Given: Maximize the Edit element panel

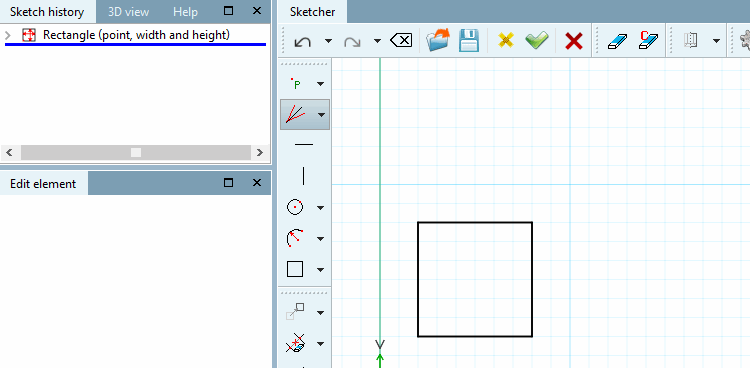Looking at the screenshot, I should click(x=229, y=182).
